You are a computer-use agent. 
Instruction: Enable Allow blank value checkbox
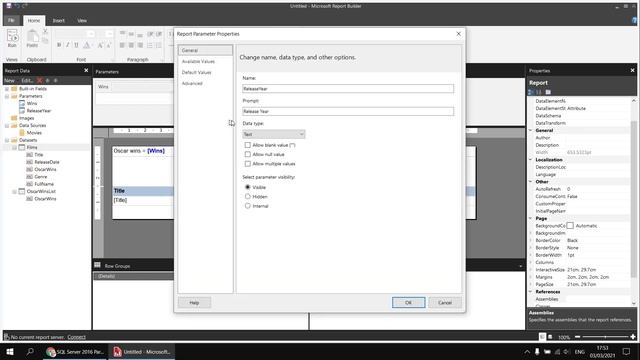pos(247,145)
